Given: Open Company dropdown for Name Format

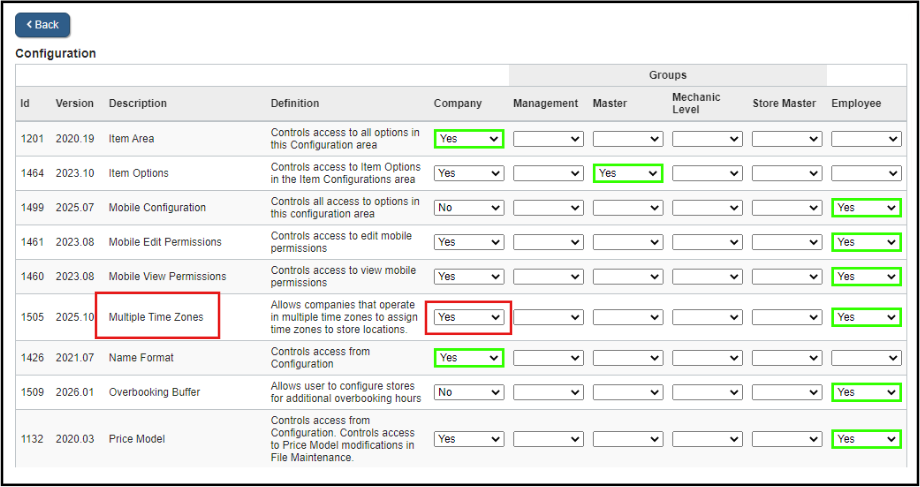Looking at the screenshot, I should coord(468,358).
